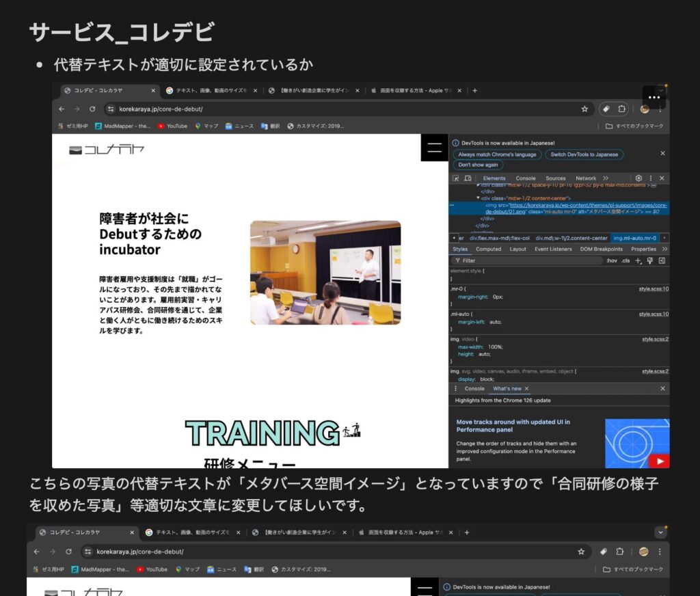700x596 pixels.
Task: Open the Computed tab in styles pane
Action: pos(488,249)
